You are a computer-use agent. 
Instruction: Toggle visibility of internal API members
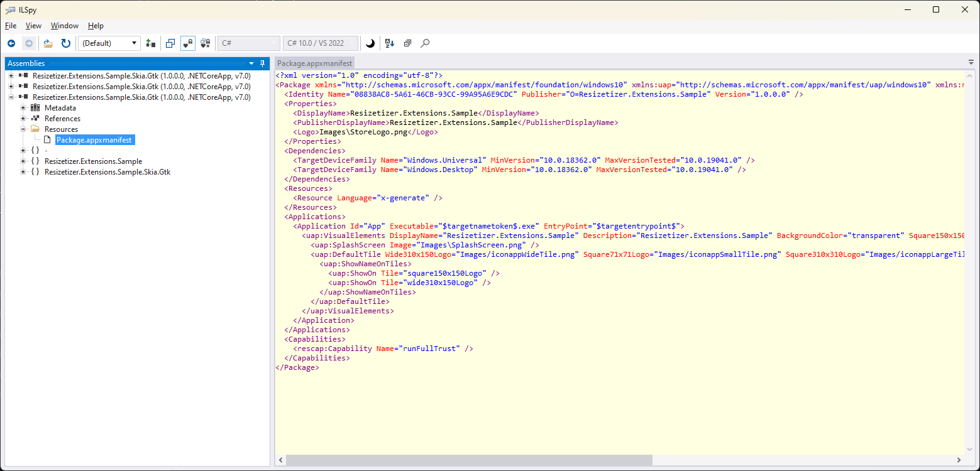(187, 43)
